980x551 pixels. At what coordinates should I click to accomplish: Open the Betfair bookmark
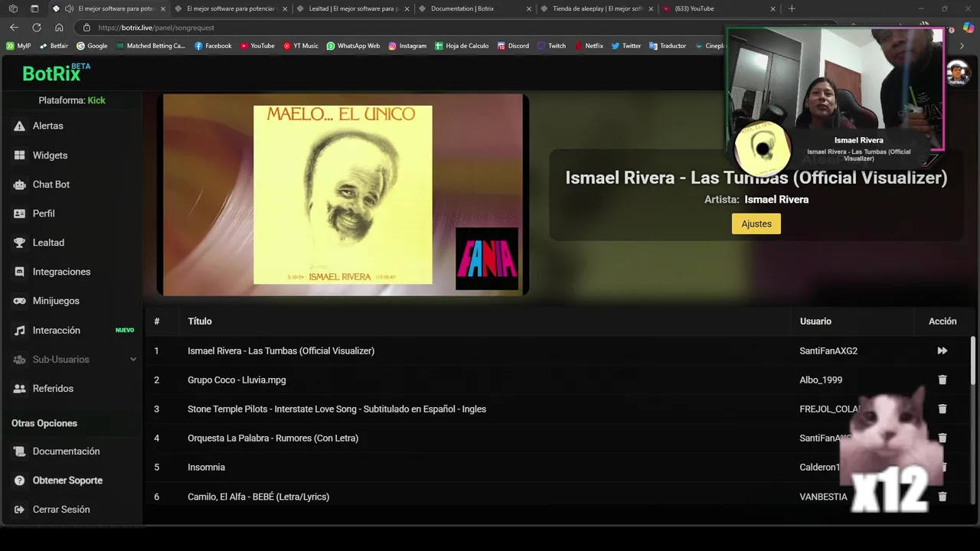tap(54, 46)
